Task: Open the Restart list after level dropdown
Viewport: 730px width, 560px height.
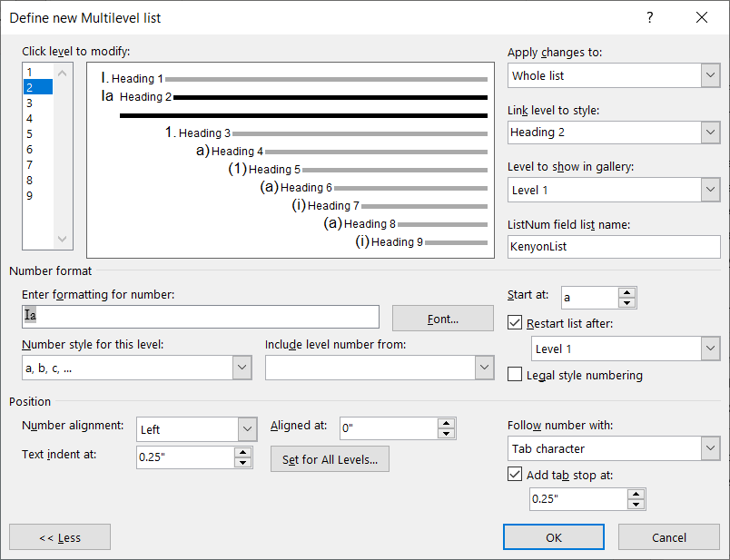Action: click(710, 349)
